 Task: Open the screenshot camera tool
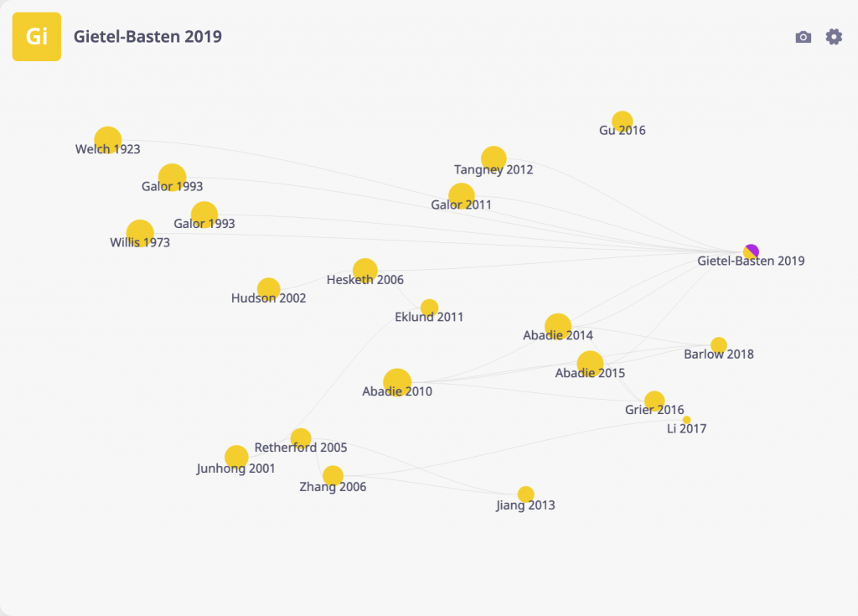tap(804, 37)
